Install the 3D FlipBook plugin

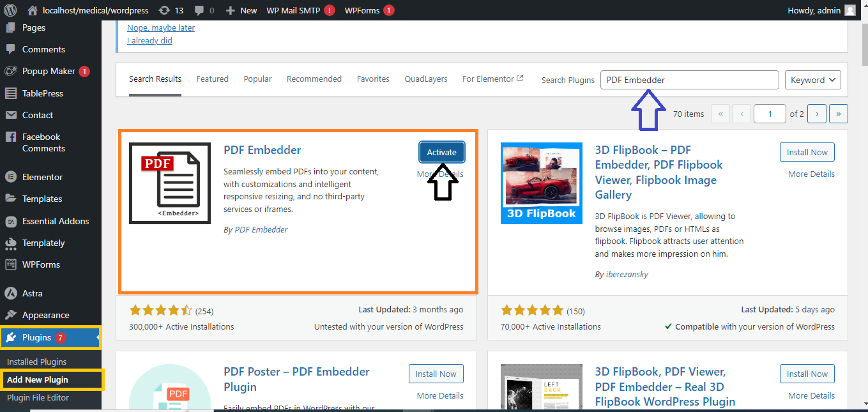click(x=807, y=152)
